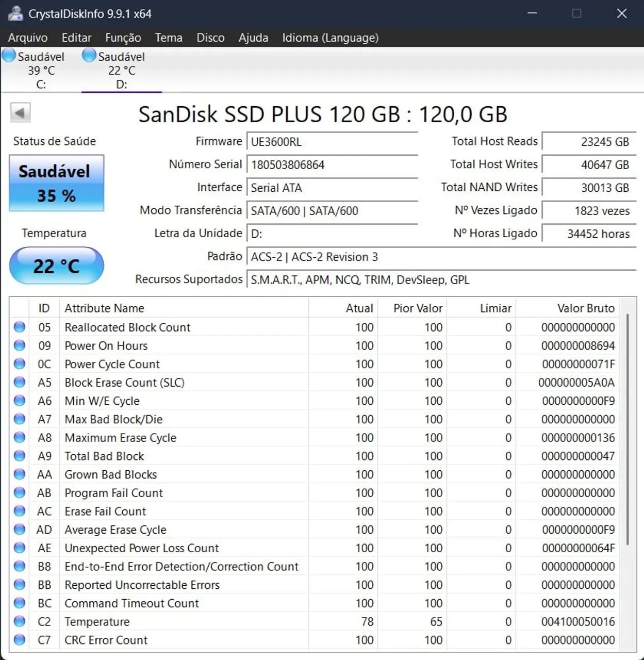Image resolution: width=644 pixels, height=660 pixels.
Task: Click the blue status orb for drive C:
Action: point(9,55)
